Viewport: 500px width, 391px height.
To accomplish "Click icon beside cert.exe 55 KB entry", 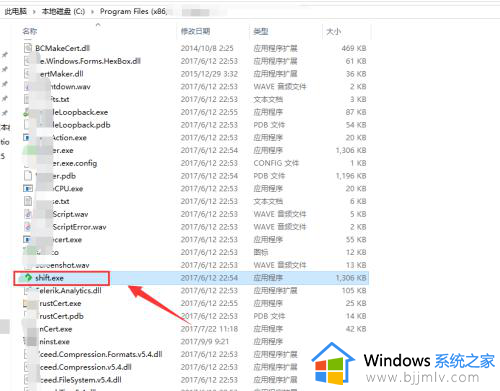I will point(27,239).
